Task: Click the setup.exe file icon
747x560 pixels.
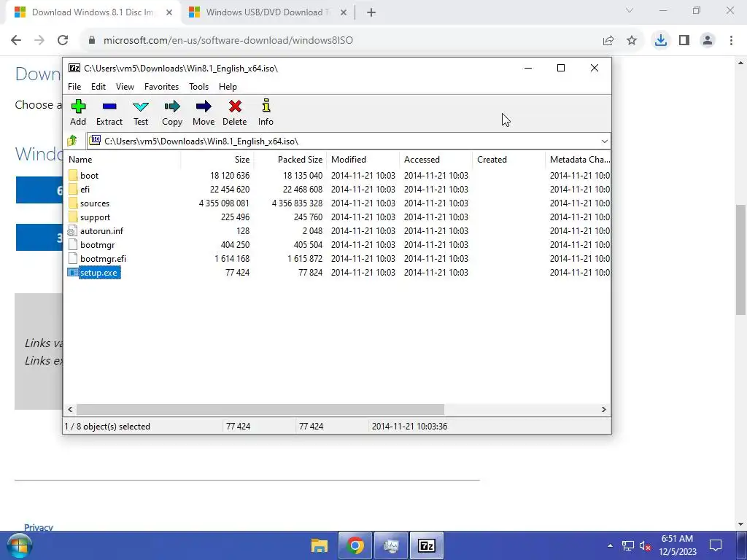Action: (x=73, y=273)
